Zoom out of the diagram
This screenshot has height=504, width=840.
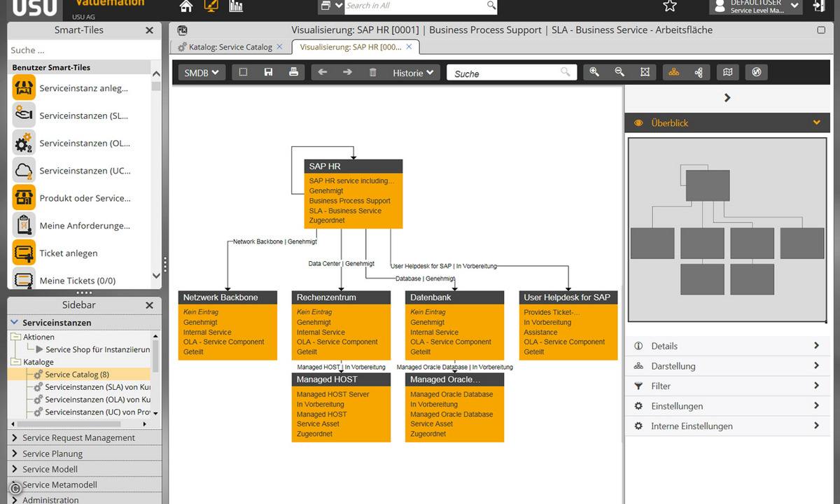(619, 72)
